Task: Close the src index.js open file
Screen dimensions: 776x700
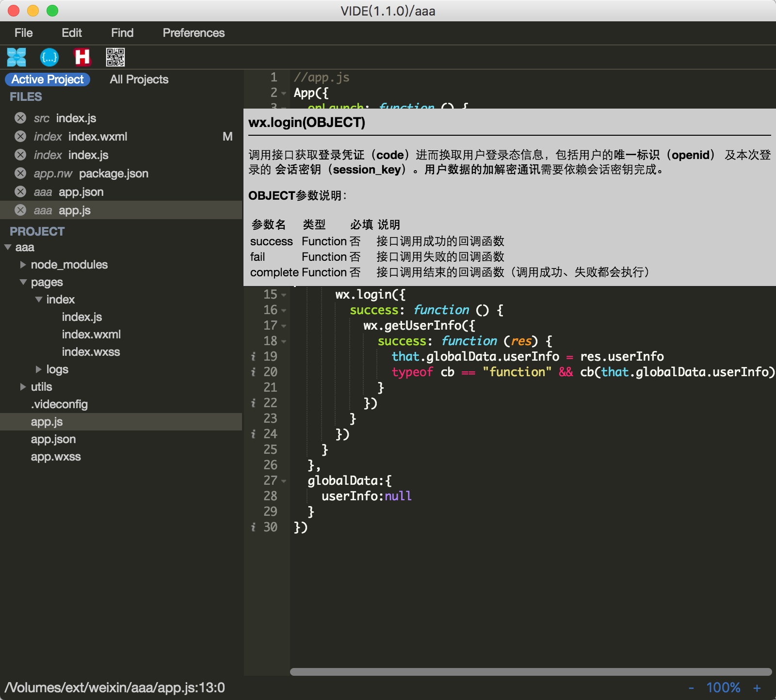Action: pyautogui.click(x=20, y=118)
